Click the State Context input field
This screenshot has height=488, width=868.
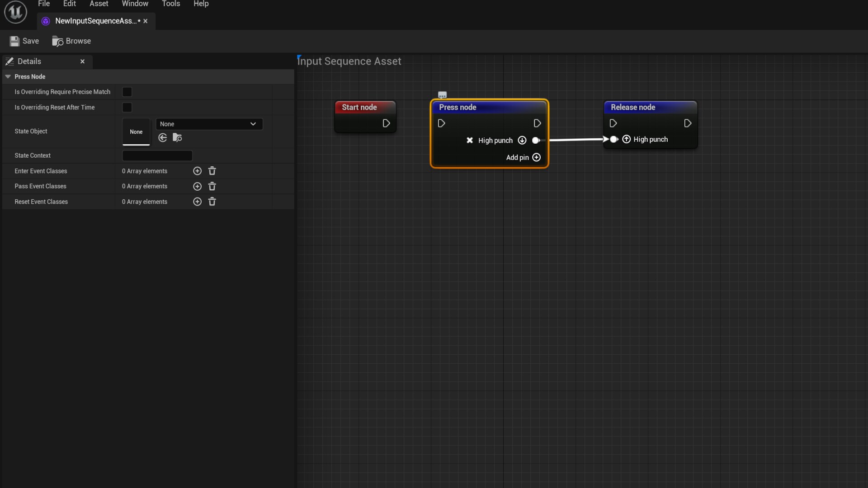(157, 155)
